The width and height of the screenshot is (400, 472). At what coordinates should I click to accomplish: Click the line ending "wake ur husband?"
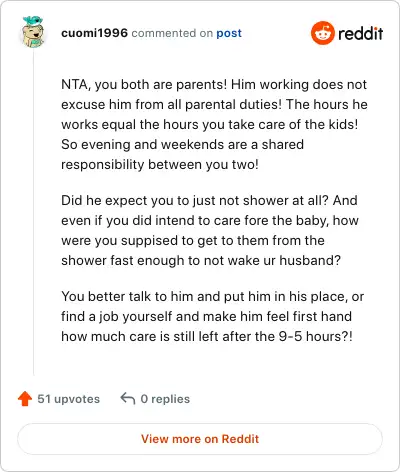[201, 260]
